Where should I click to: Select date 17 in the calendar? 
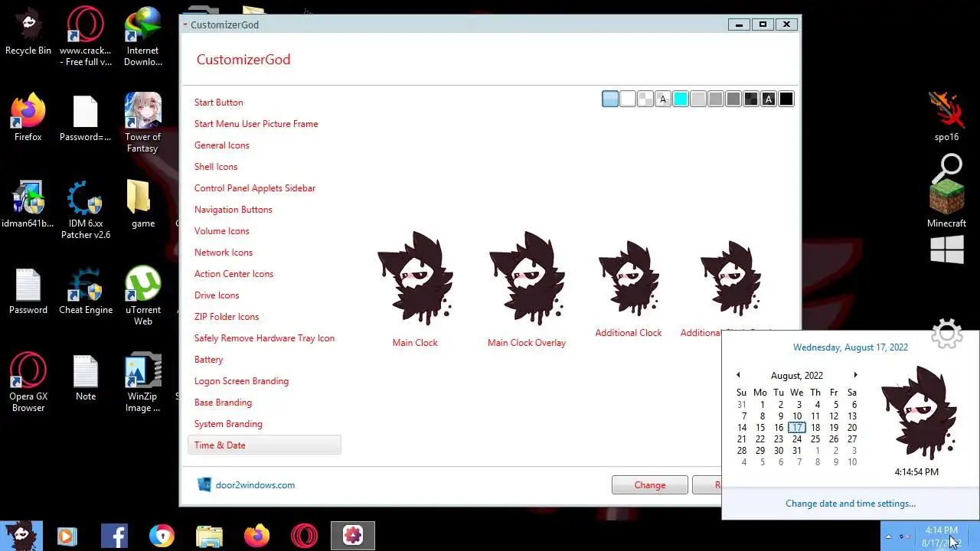click(797, 428)
